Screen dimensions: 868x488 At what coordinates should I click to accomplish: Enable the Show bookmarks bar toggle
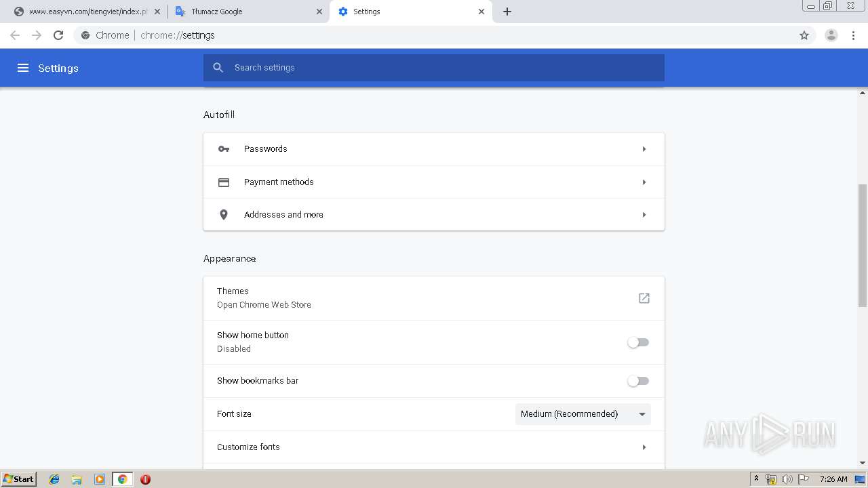pos(638,381)
